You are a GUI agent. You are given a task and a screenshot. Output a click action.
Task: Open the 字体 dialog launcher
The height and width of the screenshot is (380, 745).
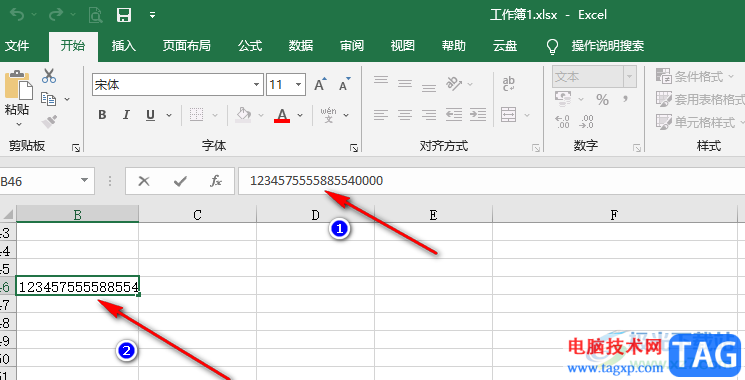click(x=354, y=149)
